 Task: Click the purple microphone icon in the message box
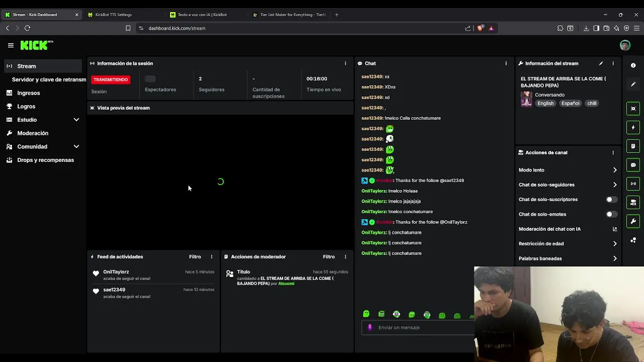(370, 327)
